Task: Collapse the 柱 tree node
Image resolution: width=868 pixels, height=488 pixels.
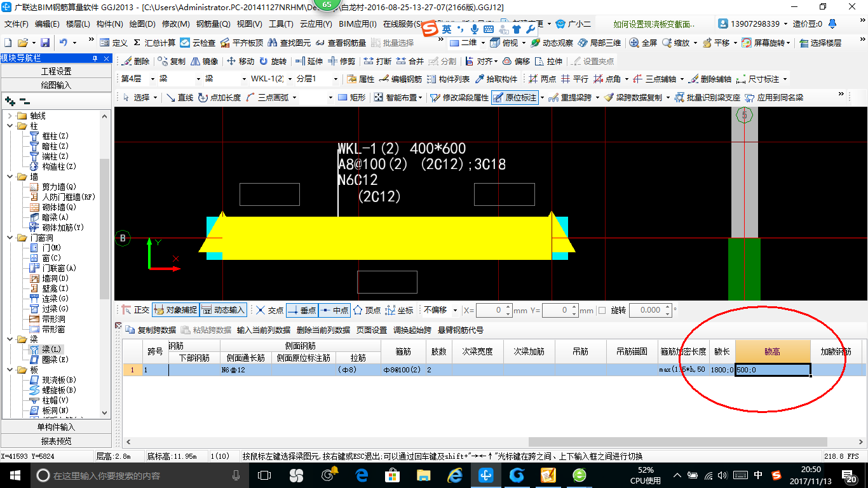Action: (10, 126)
